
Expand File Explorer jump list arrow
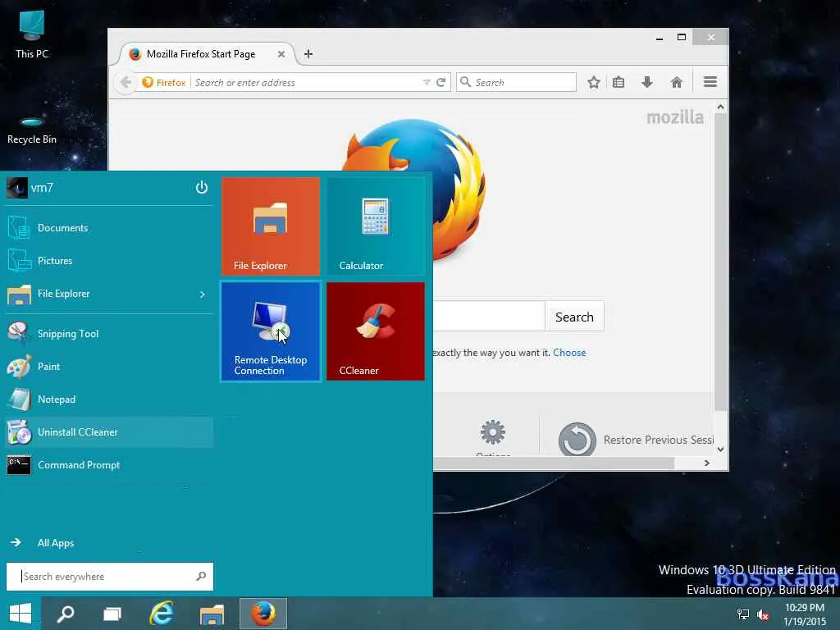(x=203, y=294)
